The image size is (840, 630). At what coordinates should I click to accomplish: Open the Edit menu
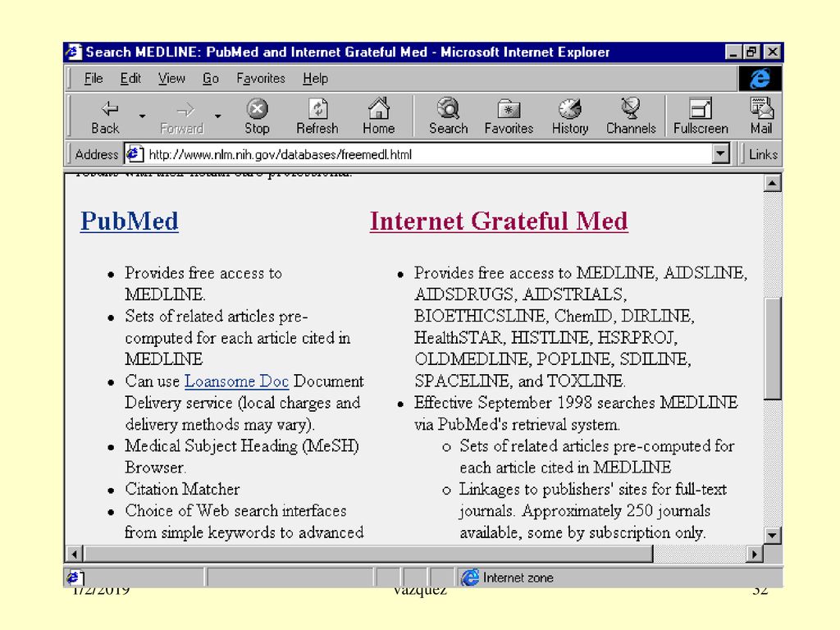pos(130,79)
